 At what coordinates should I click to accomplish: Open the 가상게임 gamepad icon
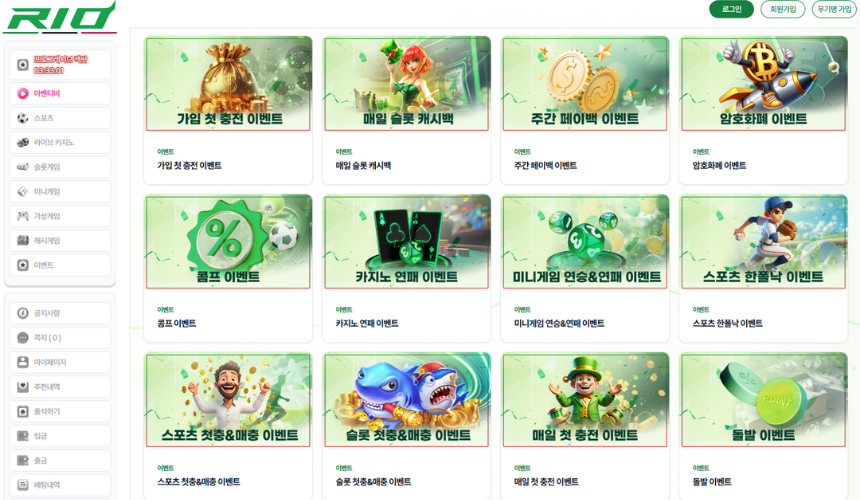coord(22,216)
